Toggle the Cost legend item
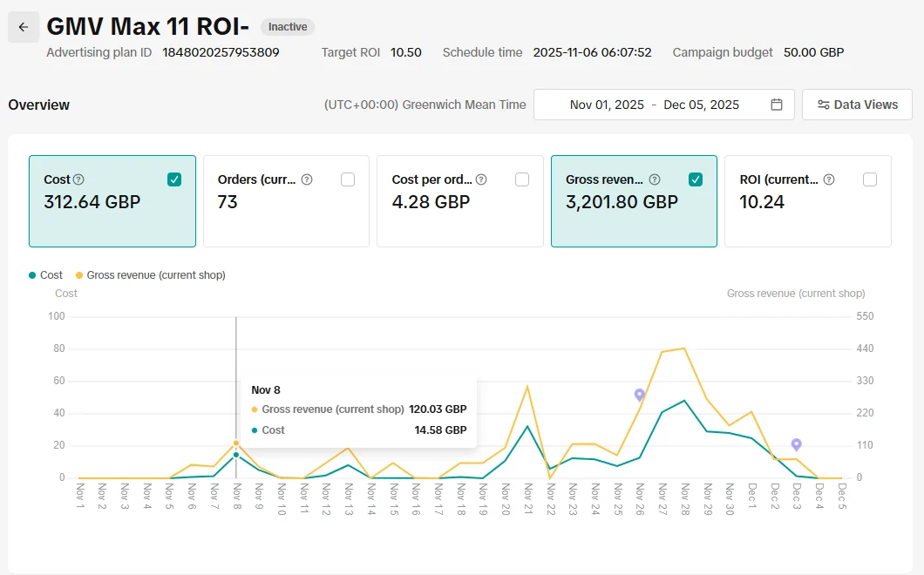Viewport: 924px width, 575px height. click(45, 275)
